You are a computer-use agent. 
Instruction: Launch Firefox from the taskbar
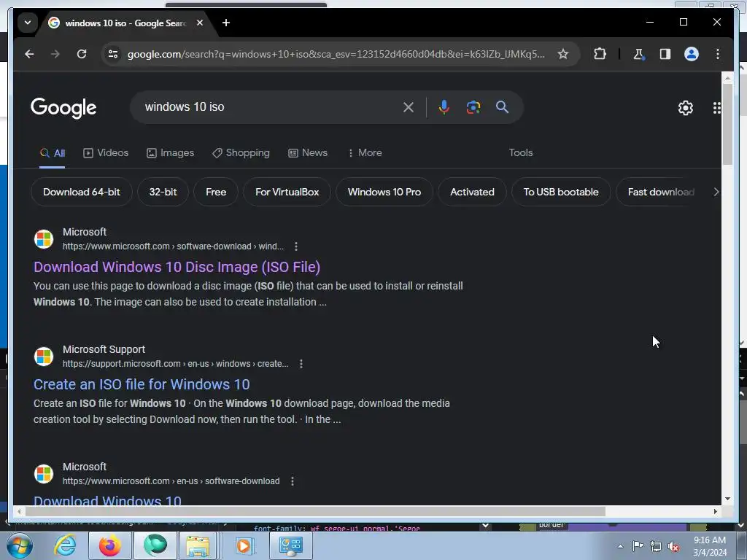(109, 545)
